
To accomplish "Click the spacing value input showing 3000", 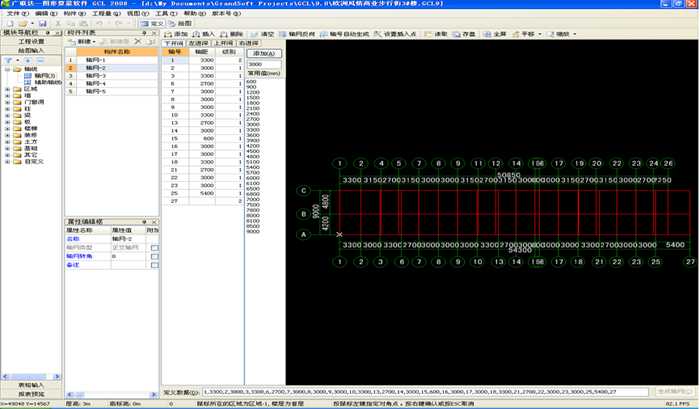I will (x=264, y=64).
